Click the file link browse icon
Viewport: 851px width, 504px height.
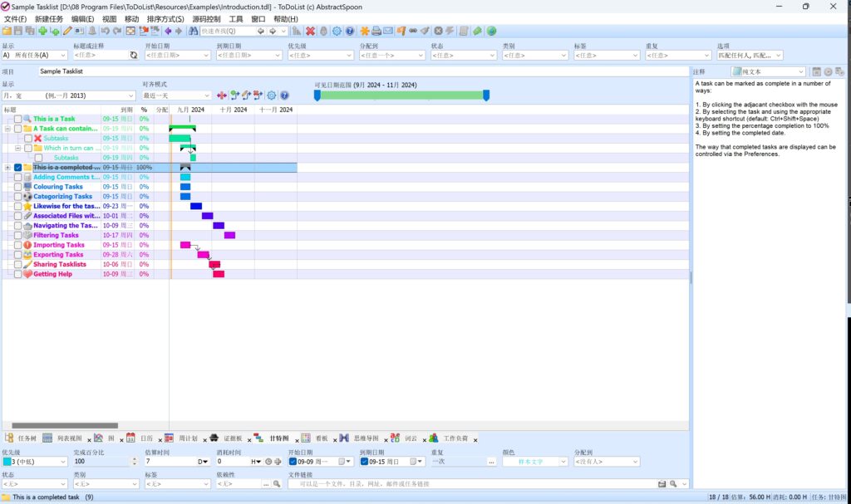click(x=662, y=484)
